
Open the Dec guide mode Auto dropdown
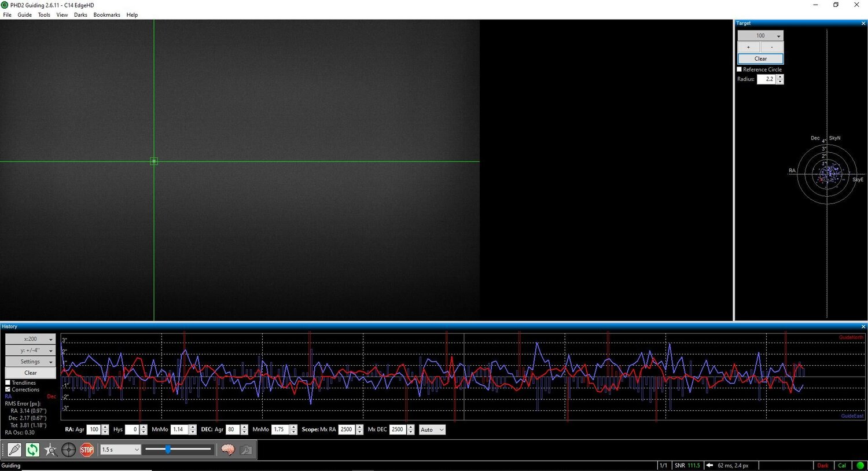tap(432, 430)
